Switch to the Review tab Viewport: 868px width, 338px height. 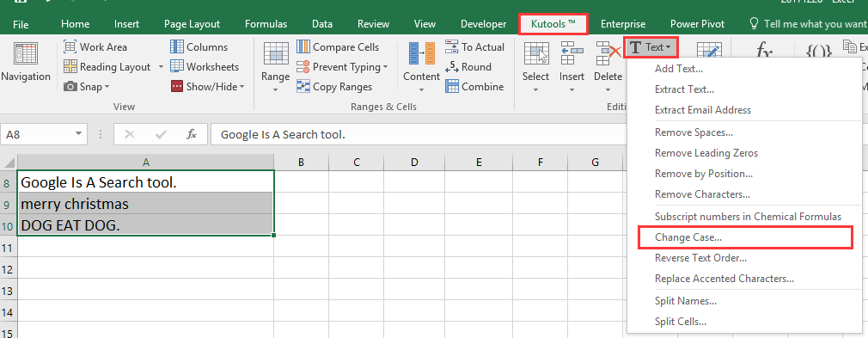[373, 24]
